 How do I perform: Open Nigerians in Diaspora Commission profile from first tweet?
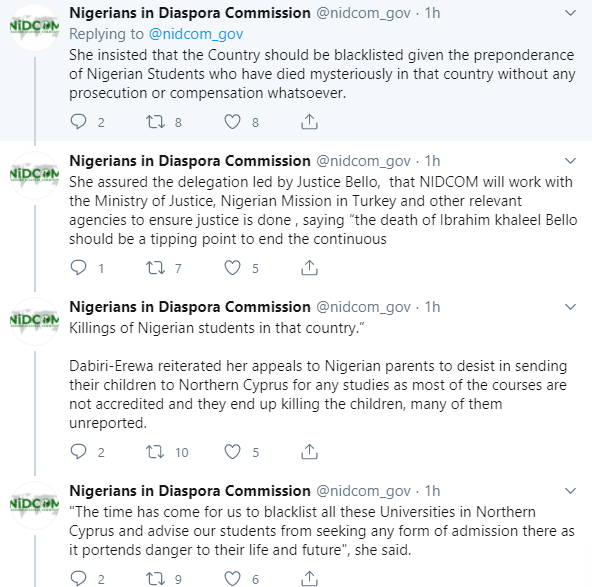click(x=190, y=13)
